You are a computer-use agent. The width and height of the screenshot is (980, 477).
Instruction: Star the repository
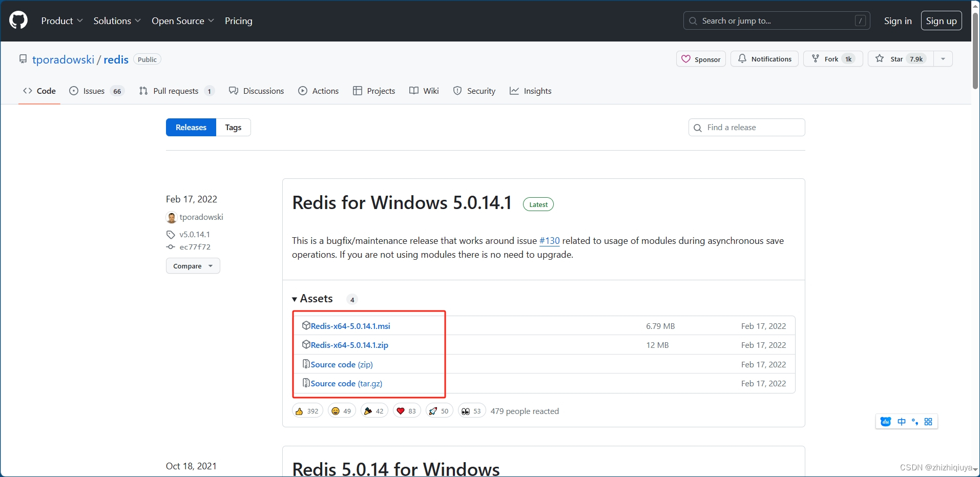coord(901,59)
